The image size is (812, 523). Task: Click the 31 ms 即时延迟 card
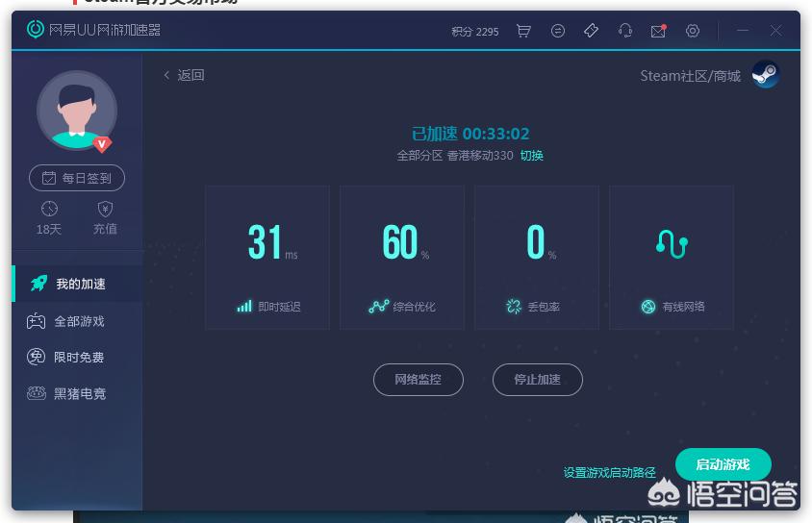pyautogui.click(x=267, y=258)
